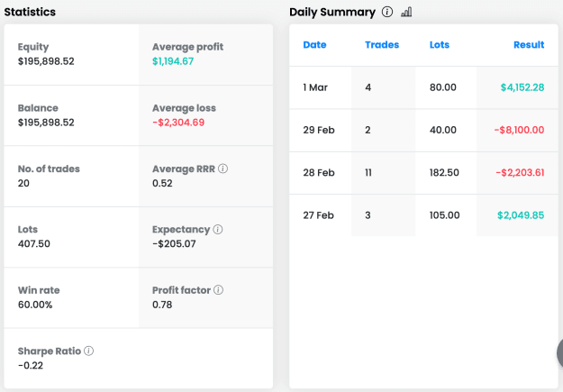Select the 29 Feb summary row

pos(423,130)
